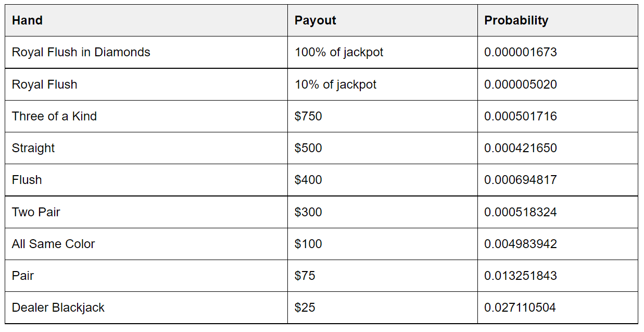Select the Flush hand cell
Viewport: 644px width, 332px height.
pos(146,180)
